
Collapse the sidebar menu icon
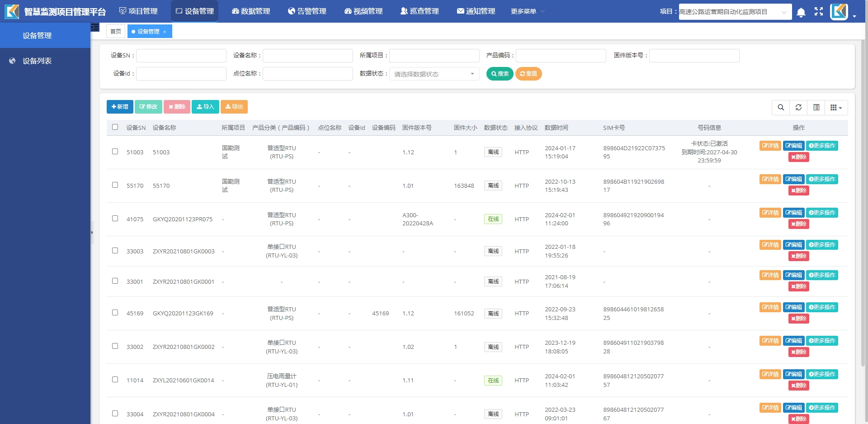pyautogui.click(x=95, y=27)
